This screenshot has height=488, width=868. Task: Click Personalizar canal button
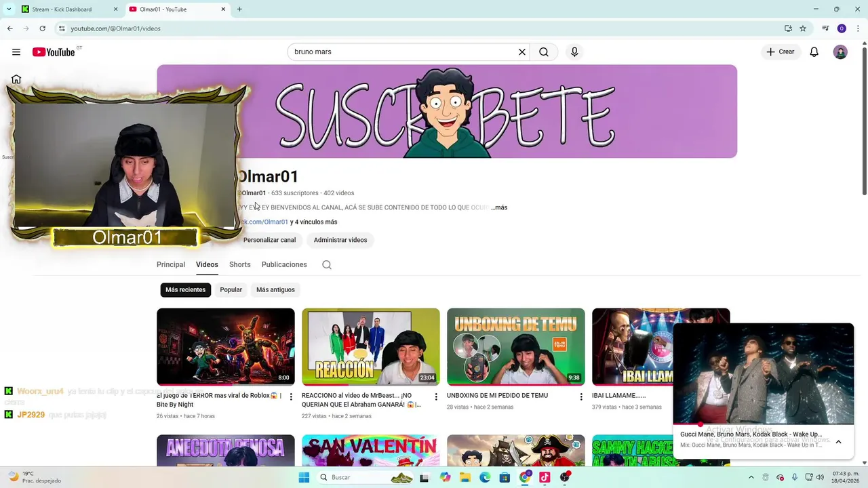269,240
